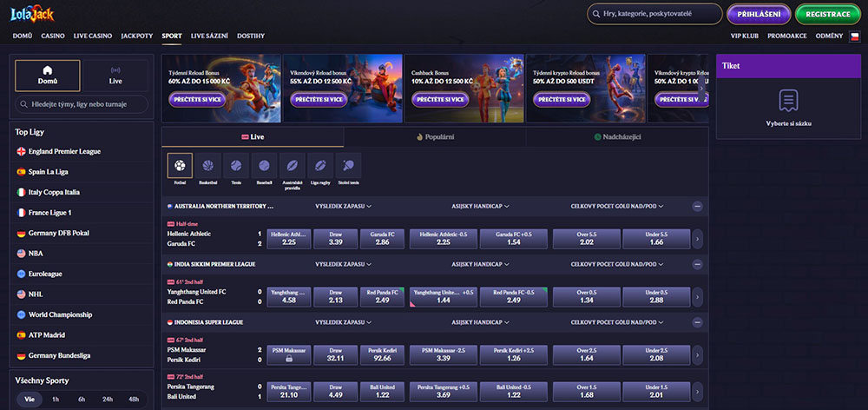868x410 pixels.
Task: Switch to the Nadcházející tab
Action: [617, 137]
